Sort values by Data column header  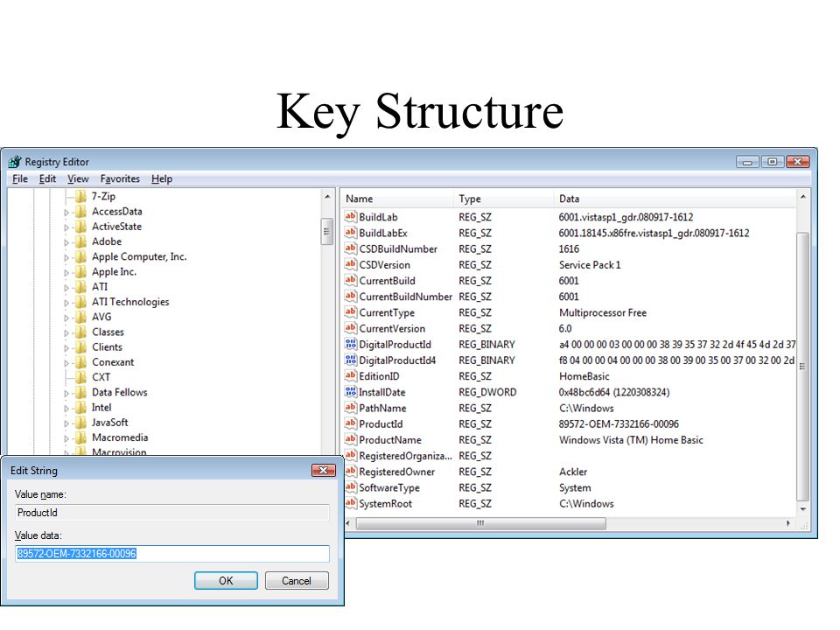click(x=675, y=199)
